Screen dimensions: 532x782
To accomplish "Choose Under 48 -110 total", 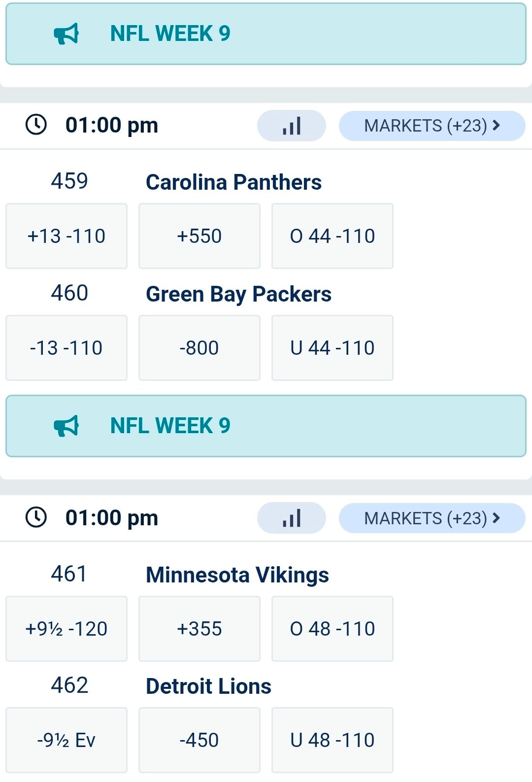I will point(332,740).
